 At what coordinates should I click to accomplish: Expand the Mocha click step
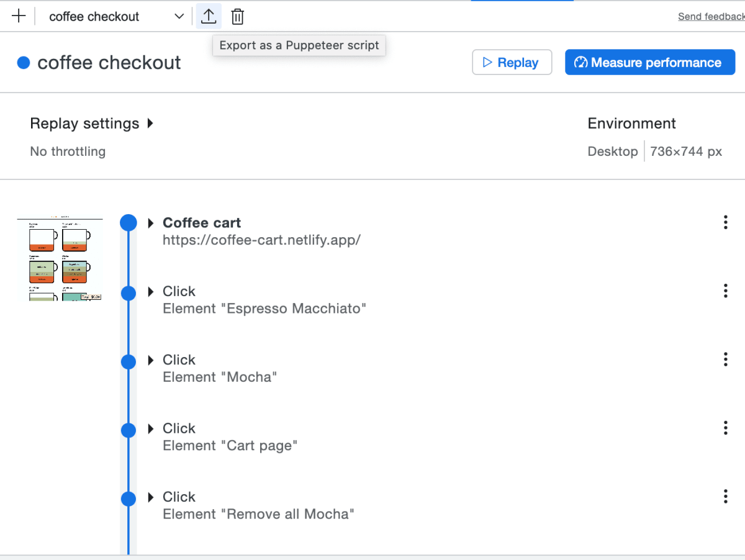coord(151,360)
